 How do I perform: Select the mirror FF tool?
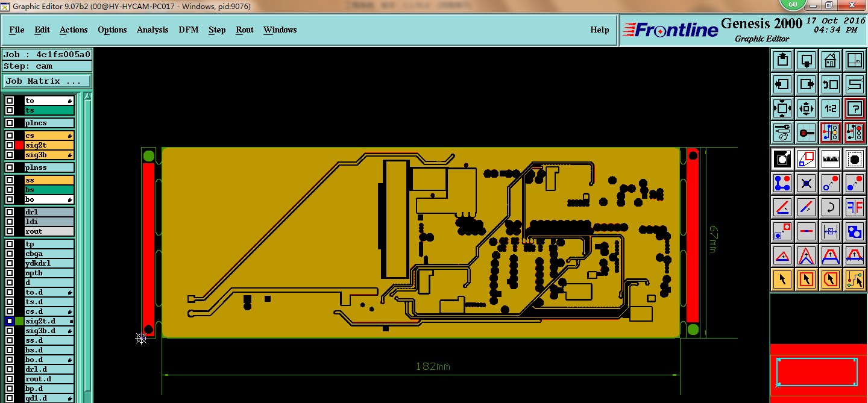[855, 207]
